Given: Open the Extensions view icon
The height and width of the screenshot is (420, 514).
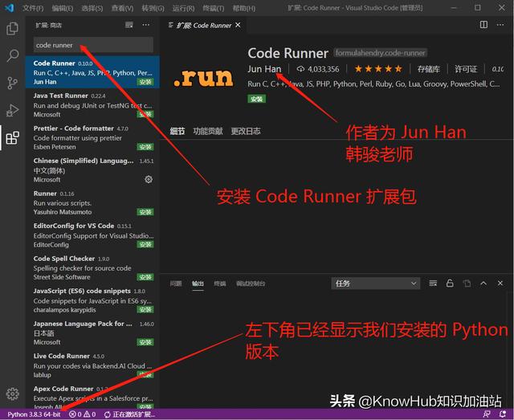Looking at the screenshot, I should pos(13,137).
